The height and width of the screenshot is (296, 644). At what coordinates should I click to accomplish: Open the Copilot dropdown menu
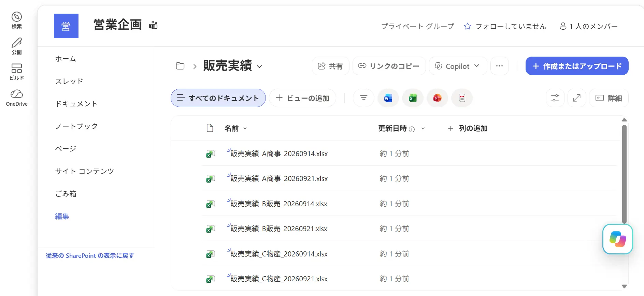(458, 66)
